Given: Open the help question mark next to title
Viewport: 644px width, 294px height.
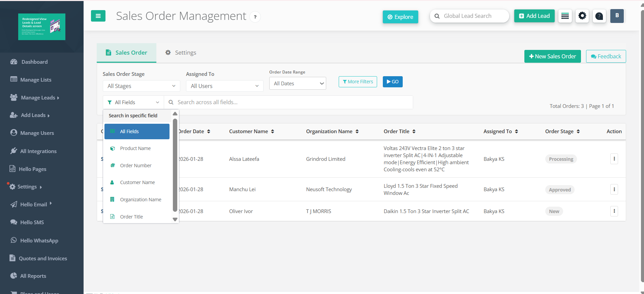Looking at the screenshot, I should point(255,17).
